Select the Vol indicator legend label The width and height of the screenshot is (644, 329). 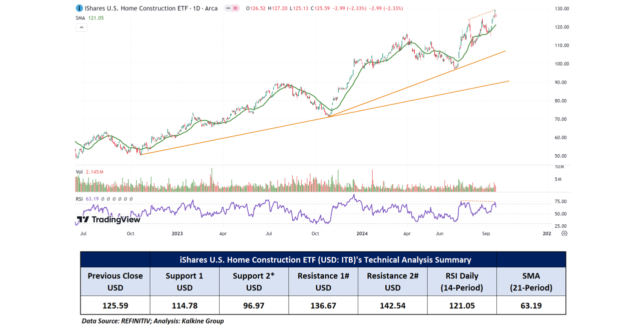click(x=79, y=172)
